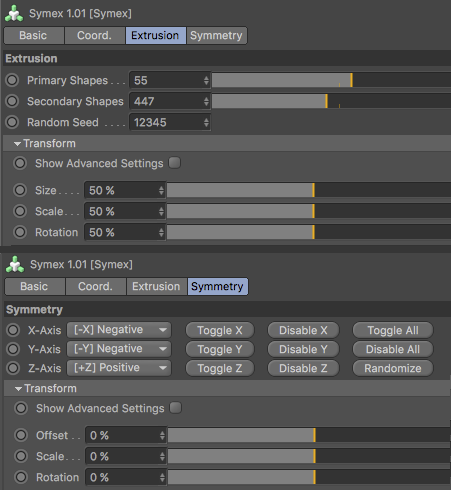The image size is (451, 490).
Task: Toggle the Secondary Shapes keyframe circle
Action: pos(12,101)
